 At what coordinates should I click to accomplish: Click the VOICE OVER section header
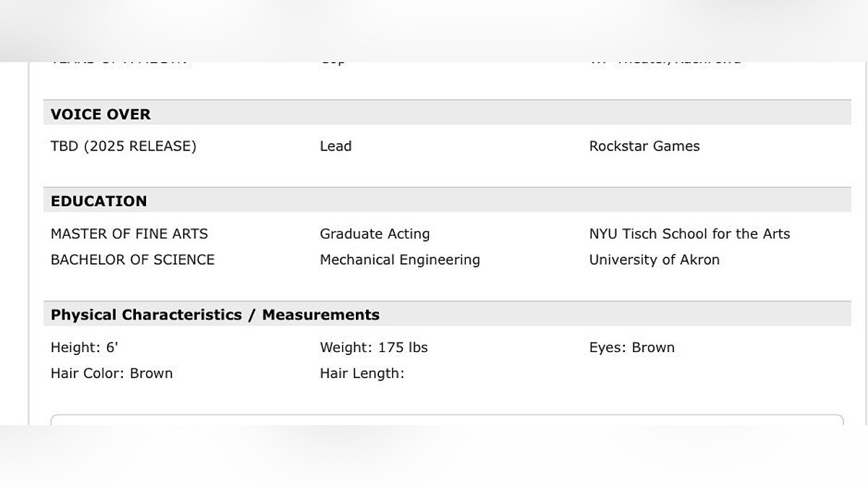click(x=101, y=114)
